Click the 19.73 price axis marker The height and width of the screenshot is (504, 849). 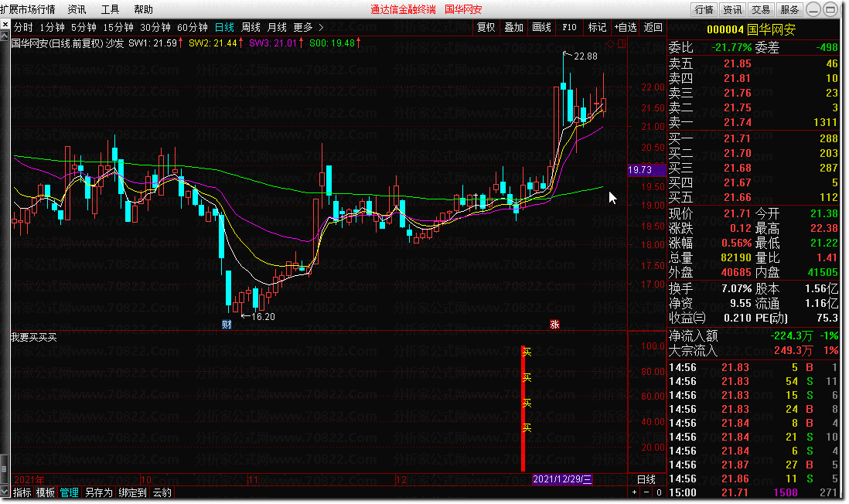[x=646, y=170]
